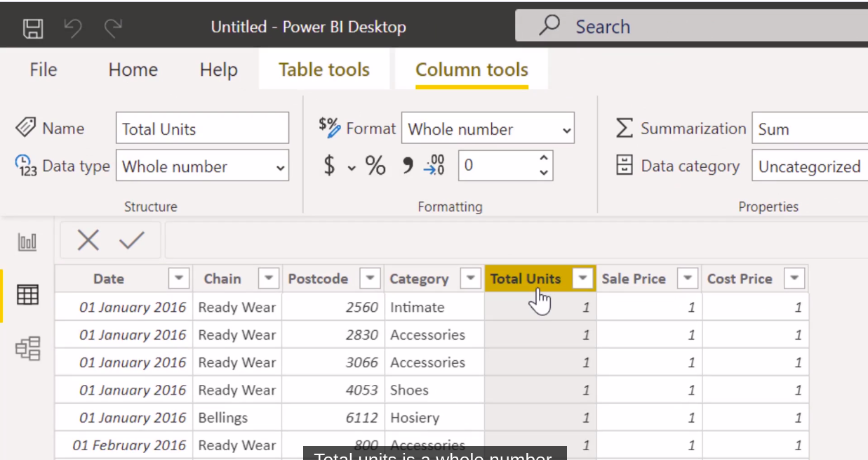The image size is (868, 460).
Task: Select the Chain column header
Action: coord(222,279)
